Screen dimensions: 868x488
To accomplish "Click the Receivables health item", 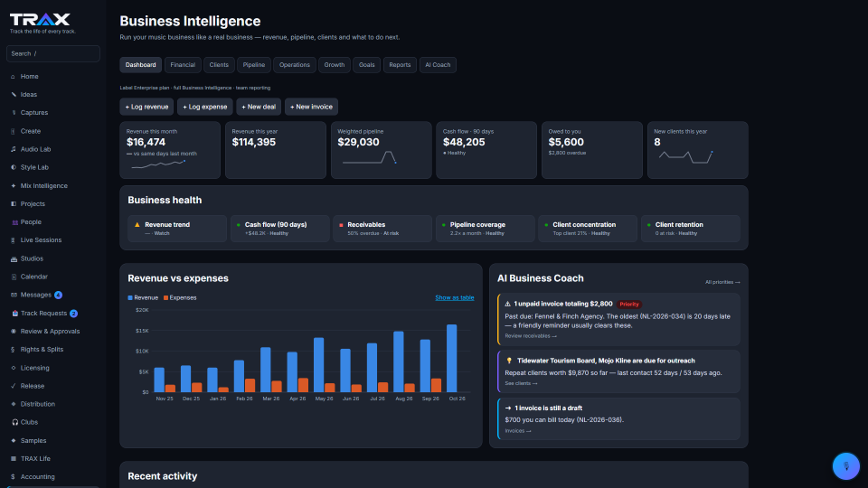I will (382, 229).
